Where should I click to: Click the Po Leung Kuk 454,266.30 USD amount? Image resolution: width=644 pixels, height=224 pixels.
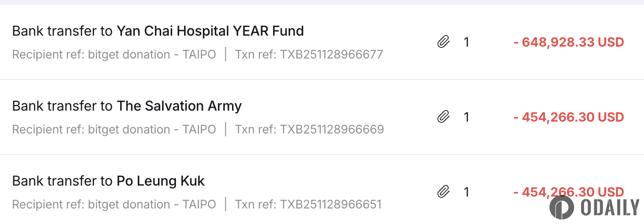(569, 192)
